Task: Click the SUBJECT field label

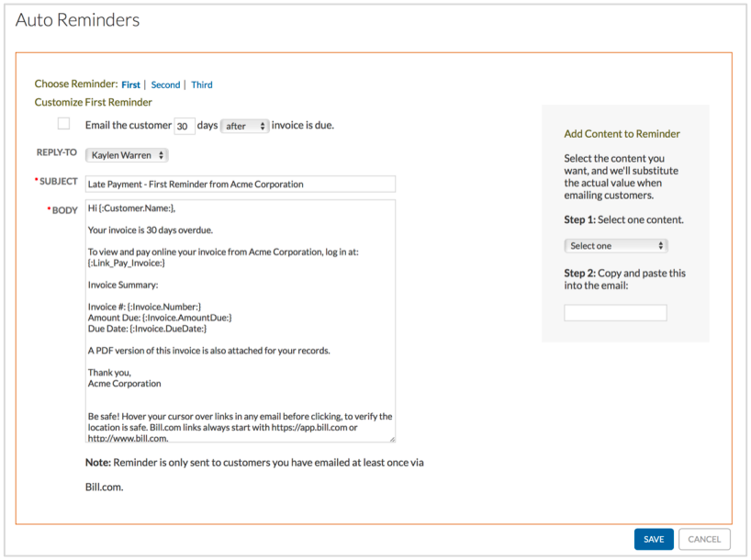Action: pyautogui.click(x=59, y=182)
